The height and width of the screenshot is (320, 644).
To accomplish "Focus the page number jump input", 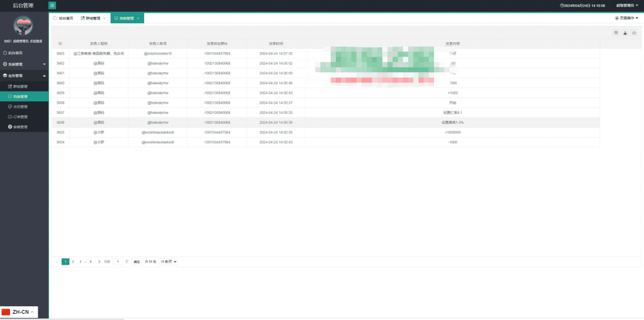I will (118, 262).
